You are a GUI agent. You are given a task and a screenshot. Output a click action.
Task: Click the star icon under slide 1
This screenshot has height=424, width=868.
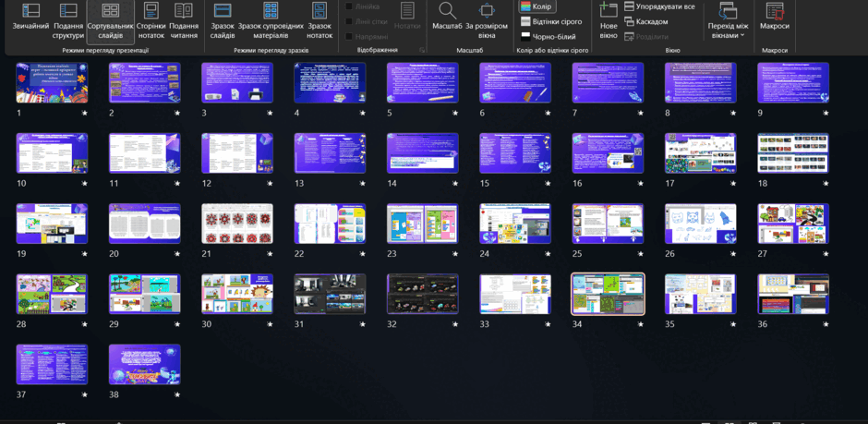click(85, 113)
